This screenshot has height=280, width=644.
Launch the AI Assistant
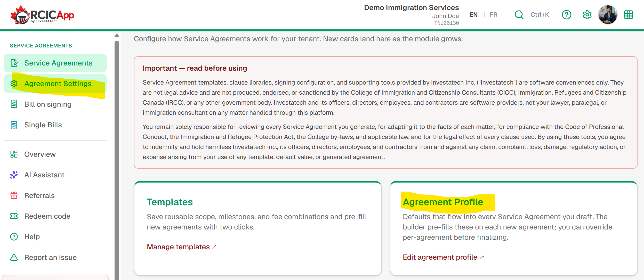[55, 175]
